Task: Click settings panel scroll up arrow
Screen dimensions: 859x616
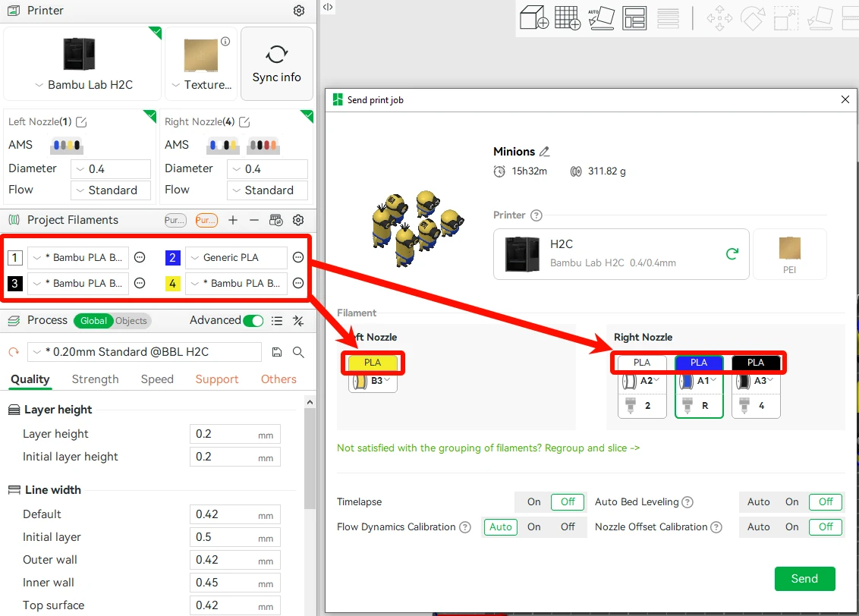Action: (x=310, y=403)
